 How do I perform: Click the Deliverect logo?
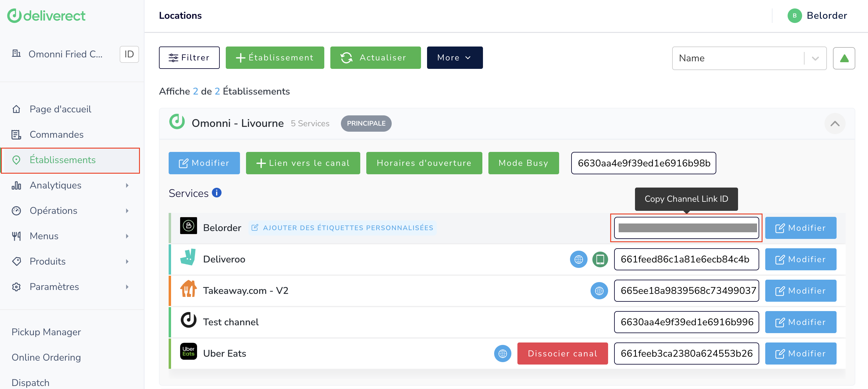click(47, 15)
